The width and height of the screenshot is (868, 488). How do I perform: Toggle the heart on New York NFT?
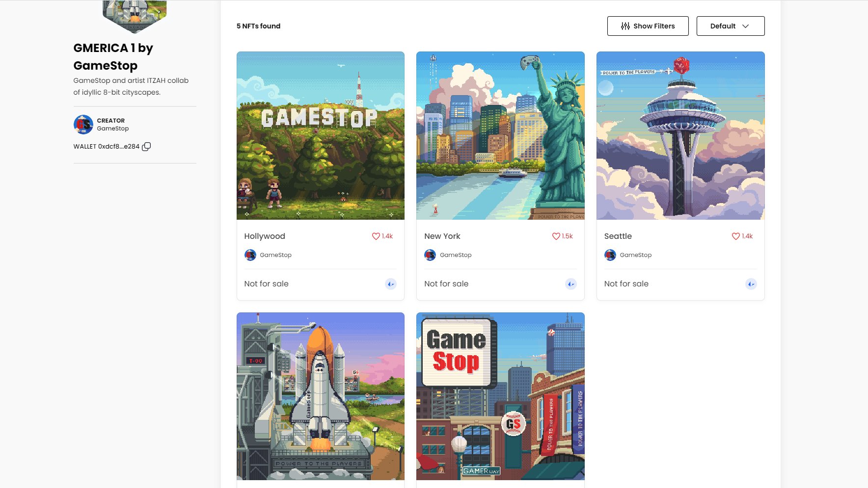[x=556, y=236]
